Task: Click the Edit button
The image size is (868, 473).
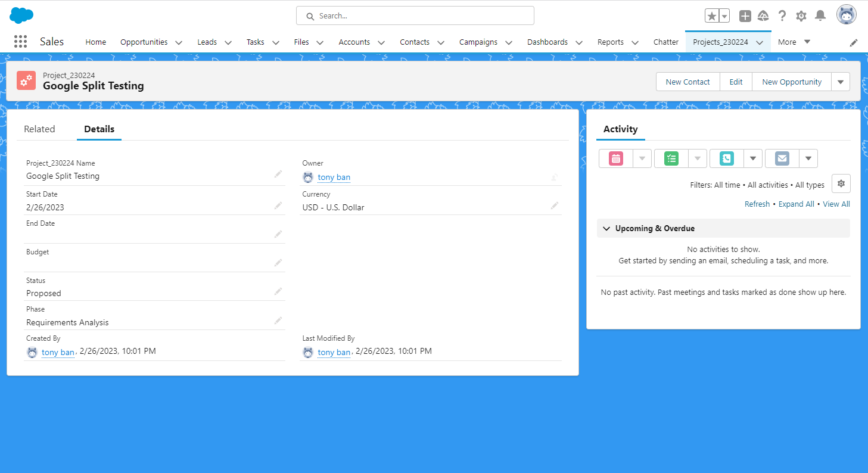Action: tap(736, 82)
